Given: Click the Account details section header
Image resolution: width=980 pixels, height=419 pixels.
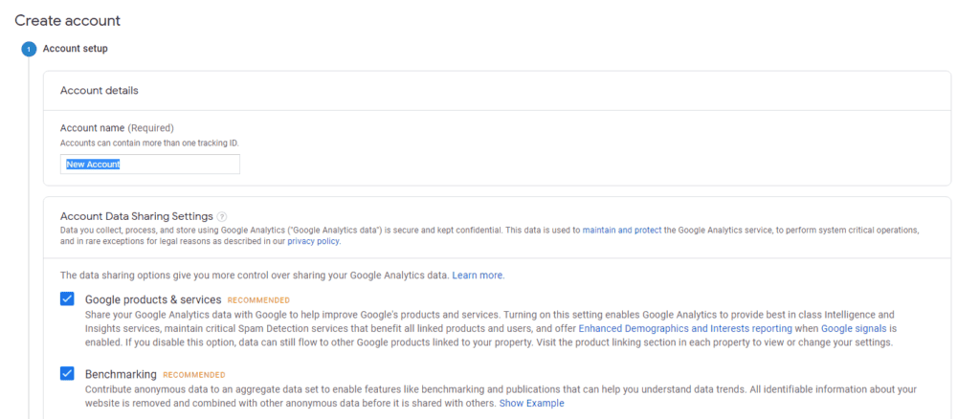Looking at the screenshot, I should [x=100, y=91].
